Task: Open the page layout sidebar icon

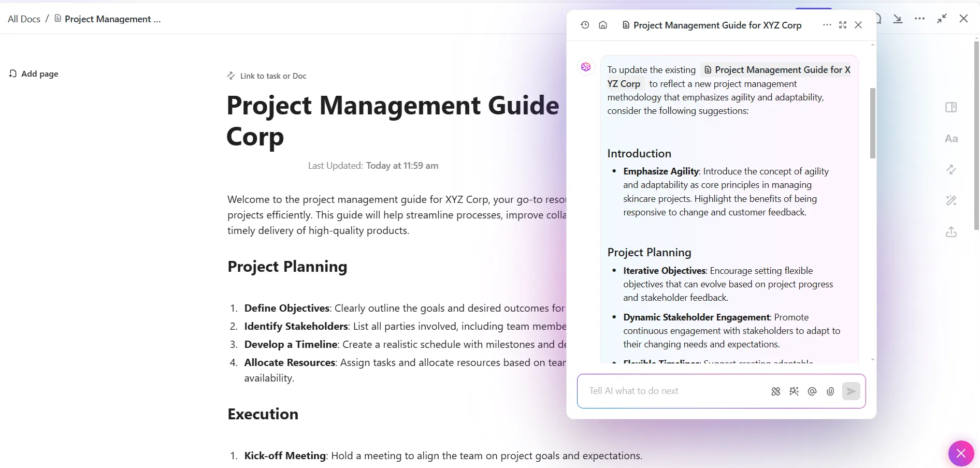Action: point(951,107)
